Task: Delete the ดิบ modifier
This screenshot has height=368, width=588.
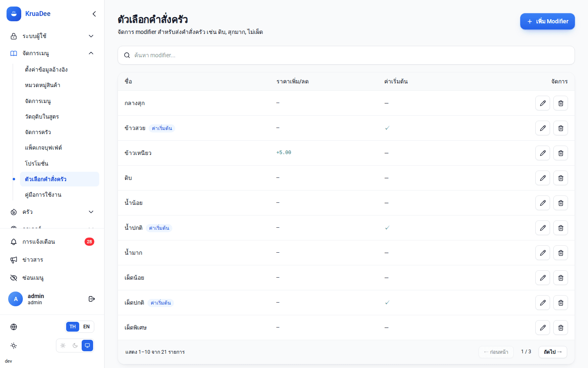Action: pyautogui.click(x=561, y=178)
